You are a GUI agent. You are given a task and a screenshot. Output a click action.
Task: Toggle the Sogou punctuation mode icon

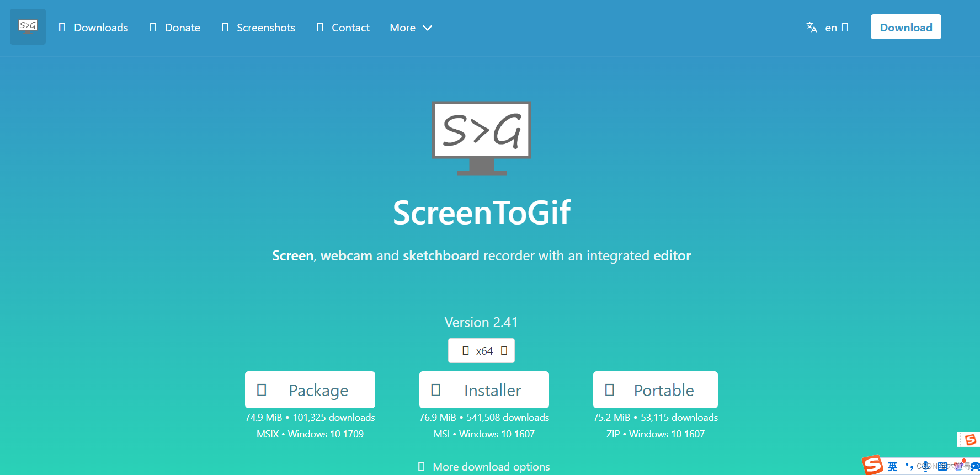909,467
